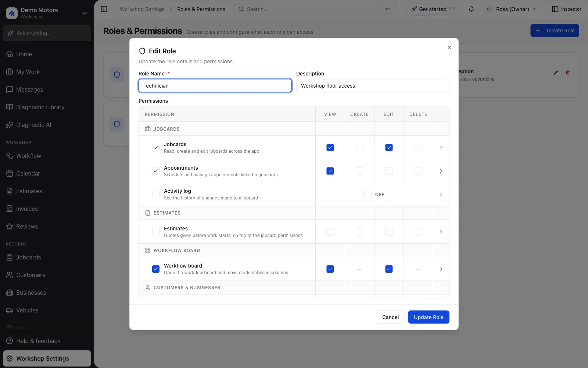The width and height of the screenshot is (588, 368).
Task: Open Ross (Owner) user menu
Action: click(511, 9)
